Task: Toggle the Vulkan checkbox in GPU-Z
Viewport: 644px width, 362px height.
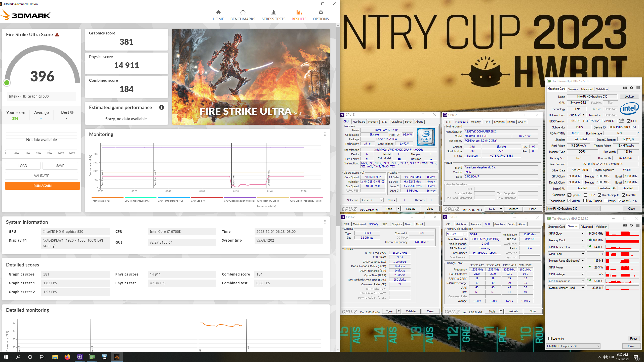Action: coord(569,201)
